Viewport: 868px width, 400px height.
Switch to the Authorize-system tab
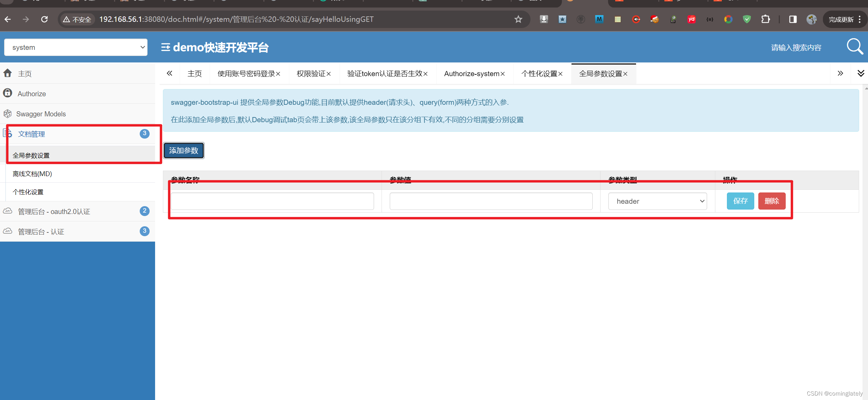click(x=471, y=74)
